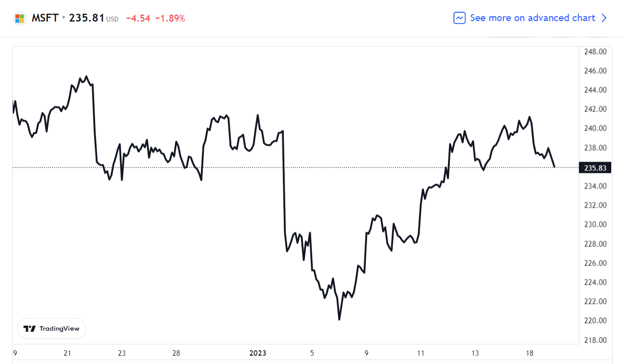The image size is (623, 364).
Task: Click the −4.54 price change value
Action: 138,19
